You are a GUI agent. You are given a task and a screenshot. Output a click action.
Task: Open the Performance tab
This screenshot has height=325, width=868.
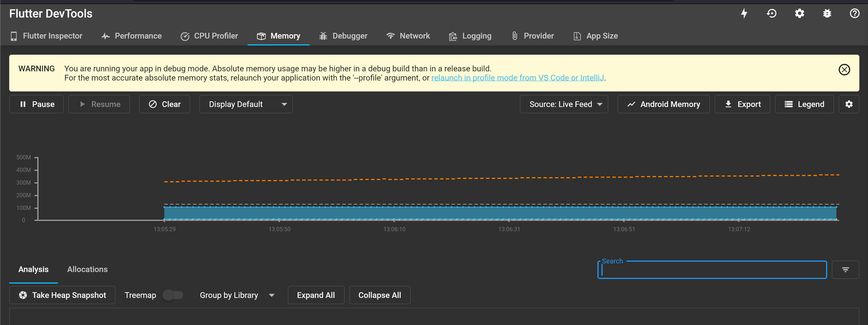(132, 36)
